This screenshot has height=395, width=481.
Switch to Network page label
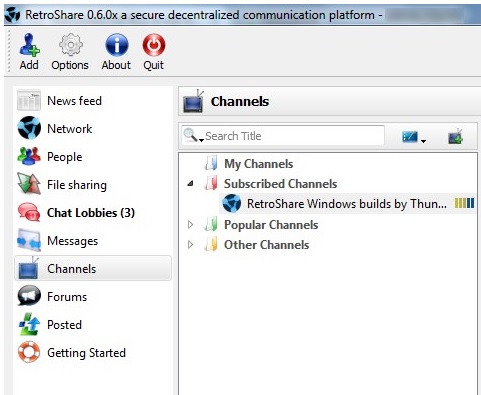tap(70, 129)
